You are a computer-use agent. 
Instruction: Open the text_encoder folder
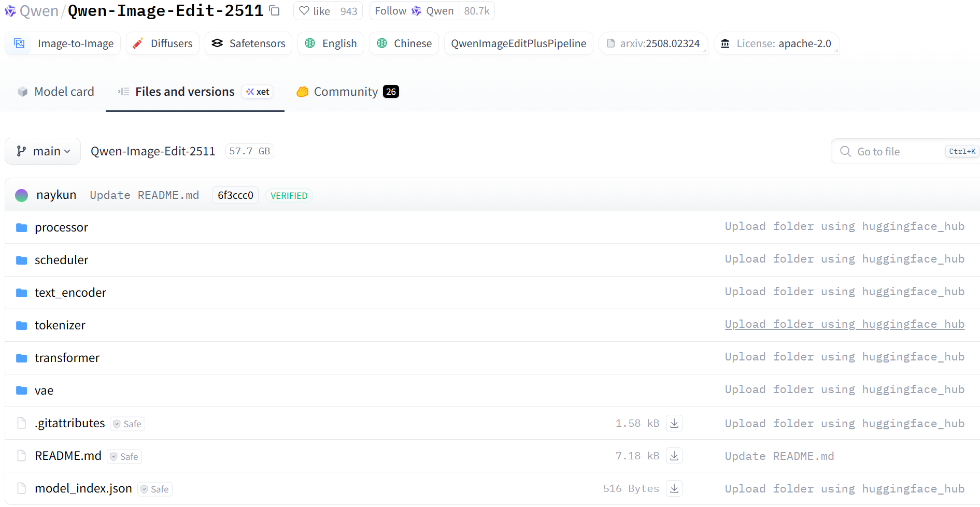(x=70, y=293)
